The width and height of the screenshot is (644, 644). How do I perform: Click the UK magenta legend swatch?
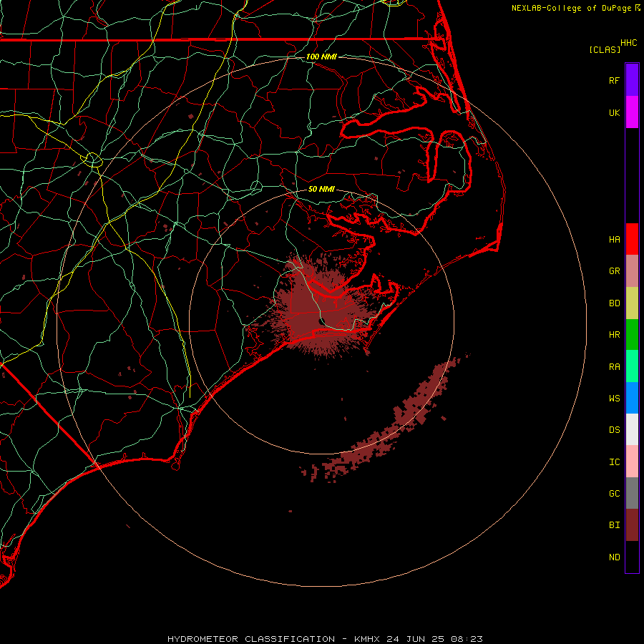tap(632, 112)
